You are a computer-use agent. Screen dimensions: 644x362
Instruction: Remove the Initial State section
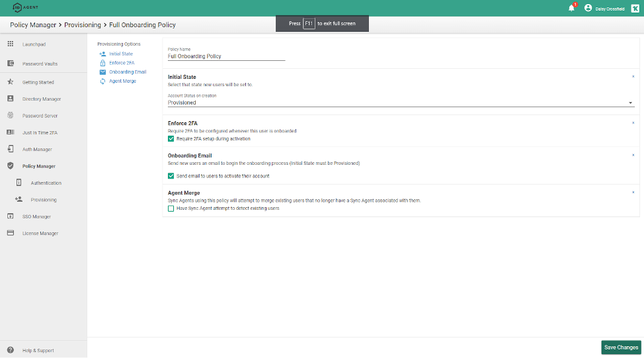pyautogui.click(x=633, y=76)
